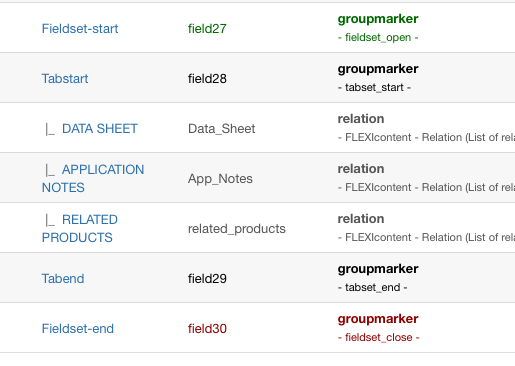Open the Fieldset-end field link

click(x=78, y=329)
